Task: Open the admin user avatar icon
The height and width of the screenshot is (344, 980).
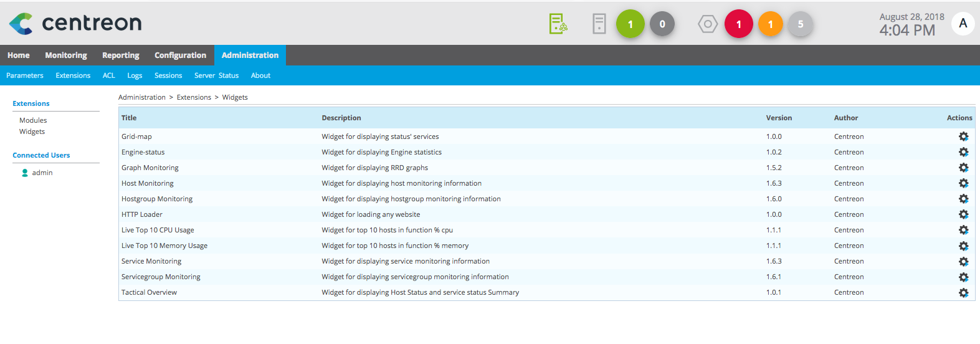Action: point(963,24)
